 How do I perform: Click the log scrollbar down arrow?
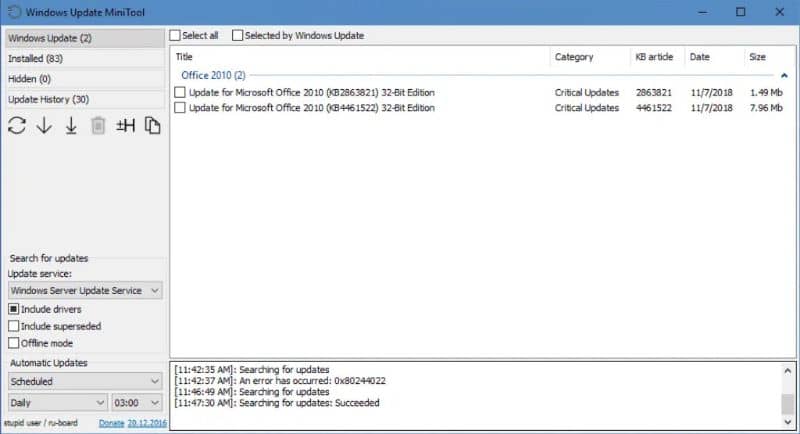point(788,422)
